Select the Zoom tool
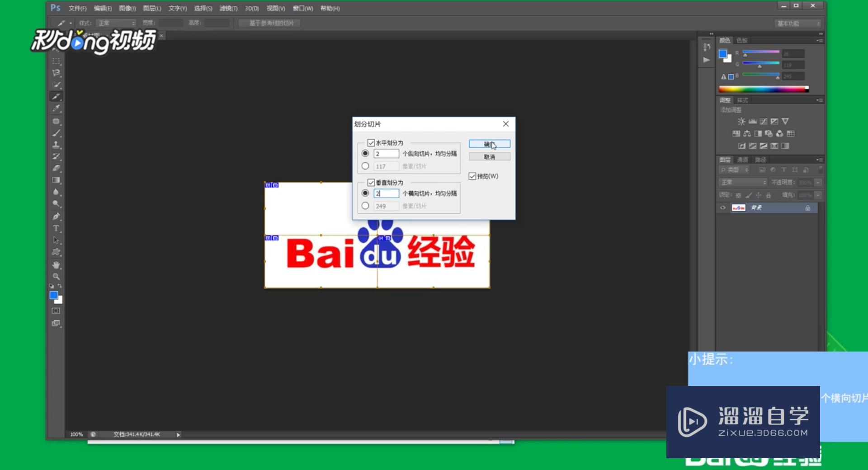The image size is (868, 470). [56, 276]
